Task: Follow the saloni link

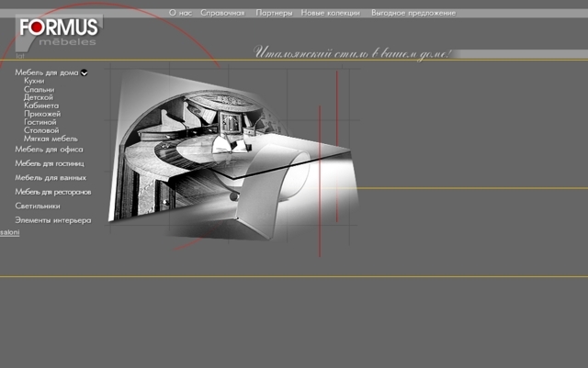Action: (x=9, y=233)
